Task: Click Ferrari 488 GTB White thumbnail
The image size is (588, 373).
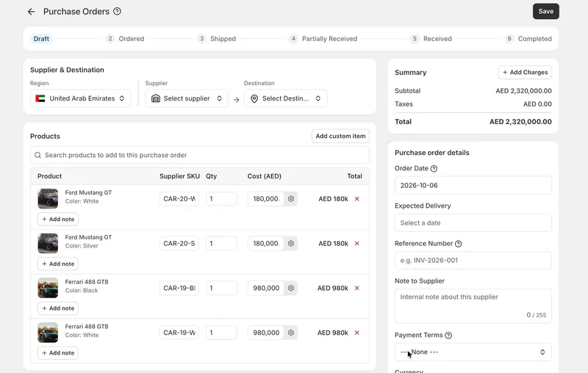Action: tap(48, 332)
